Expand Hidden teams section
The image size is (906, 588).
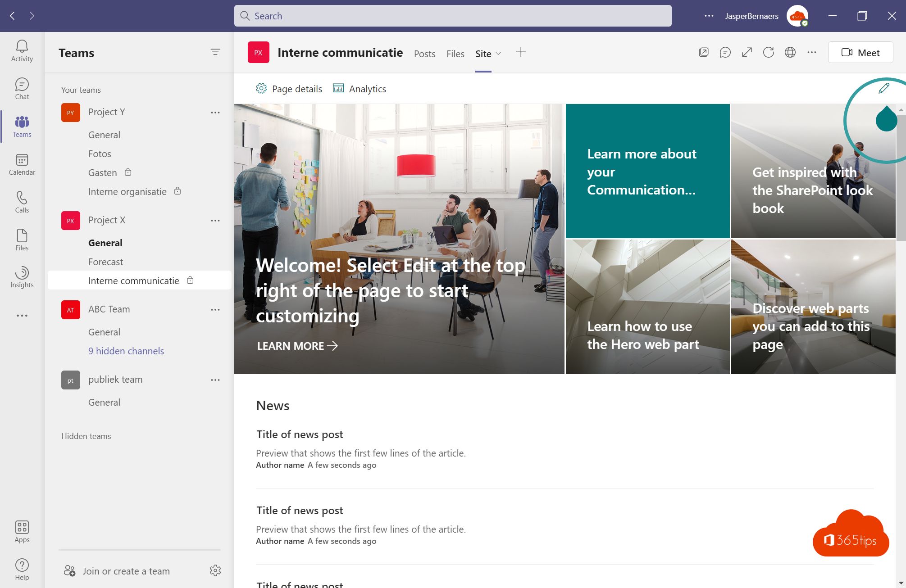click(x=86, y=436)
